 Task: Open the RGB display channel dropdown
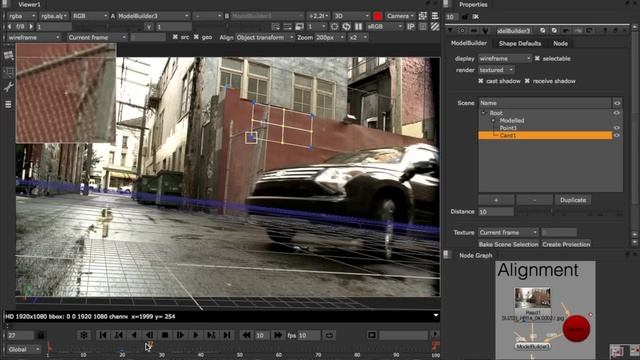click(x=89, y=16)
